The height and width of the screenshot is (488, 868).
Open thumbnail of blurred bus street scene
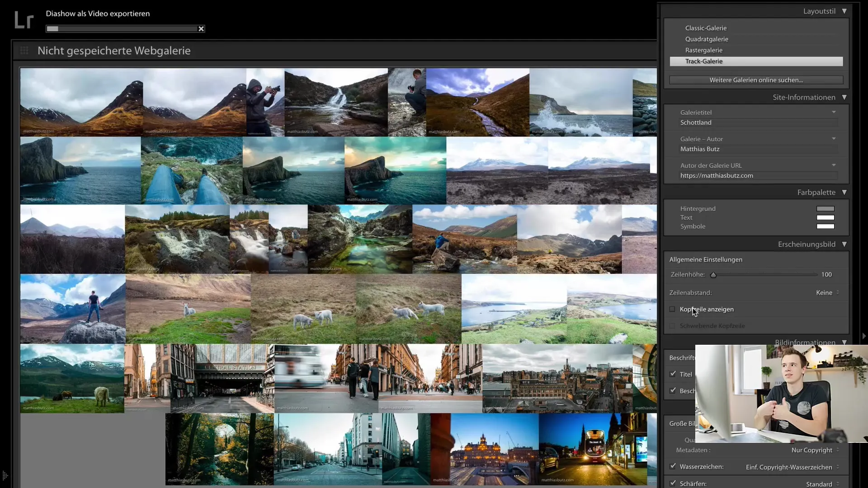coord(327,378)
